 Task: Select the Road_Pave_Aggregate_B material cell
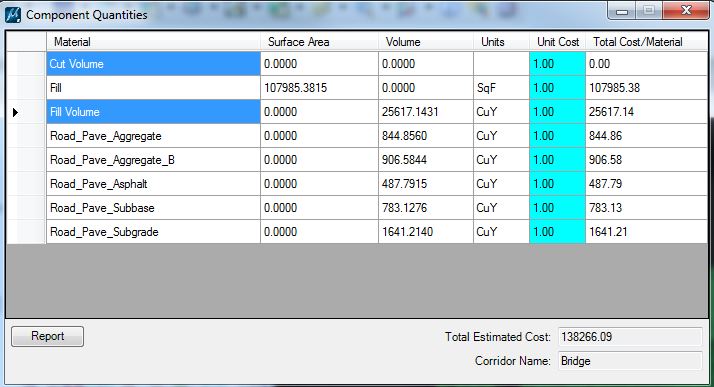point(153,160)
